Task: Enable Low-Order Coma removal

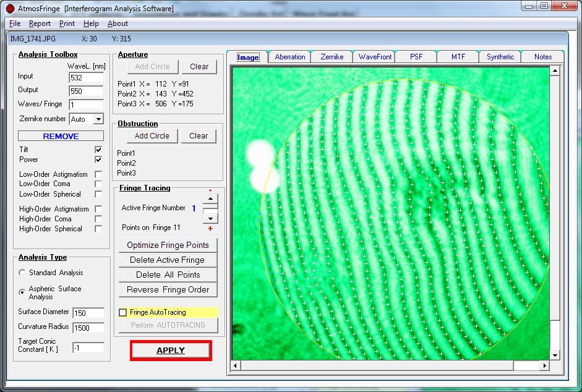Action: (98, 184)
